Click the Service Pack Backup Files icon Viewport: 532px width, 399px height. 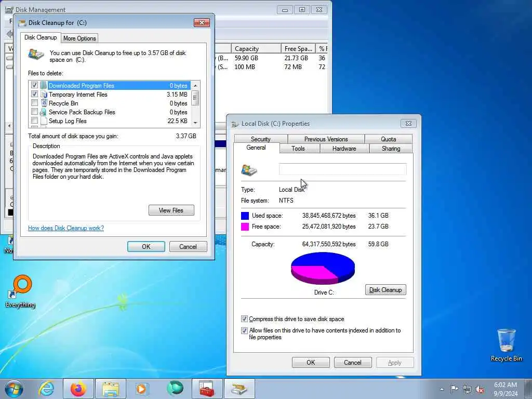pyautogui.click(x=43, y=112)
